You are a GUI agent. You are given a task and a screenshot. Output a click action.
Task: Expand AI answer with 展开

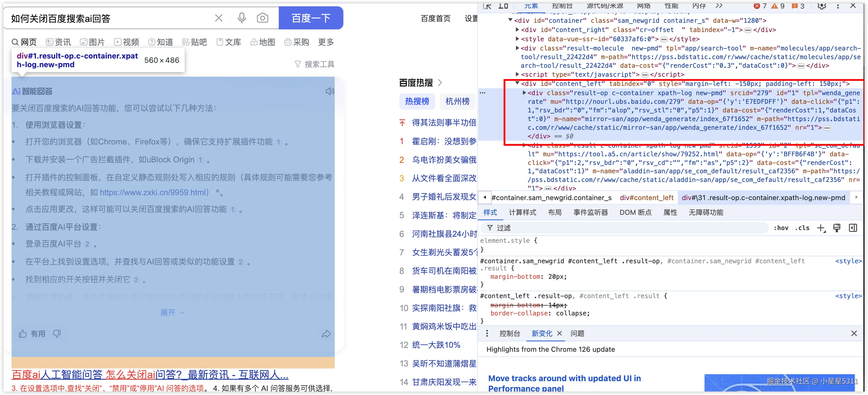pyautogui.click(x=173, y=313)
